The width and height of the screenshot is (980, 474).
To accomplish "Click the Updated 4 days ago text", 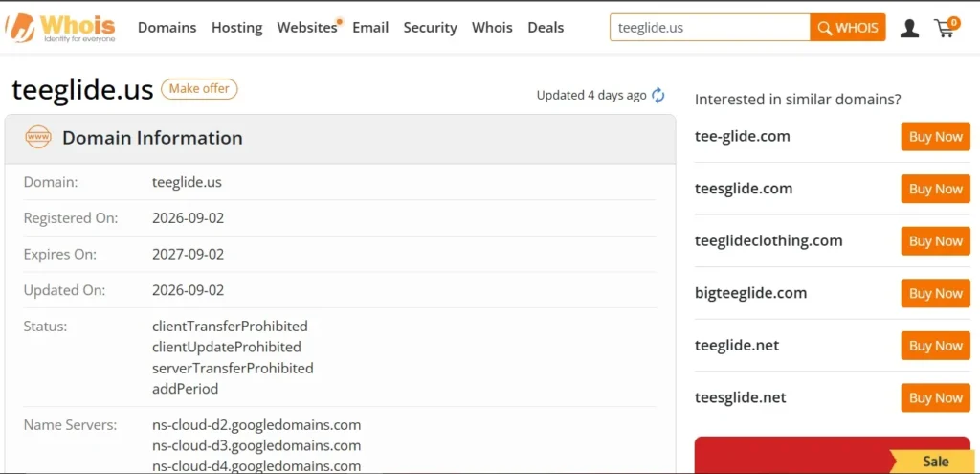I will click(x=591, y=96).
